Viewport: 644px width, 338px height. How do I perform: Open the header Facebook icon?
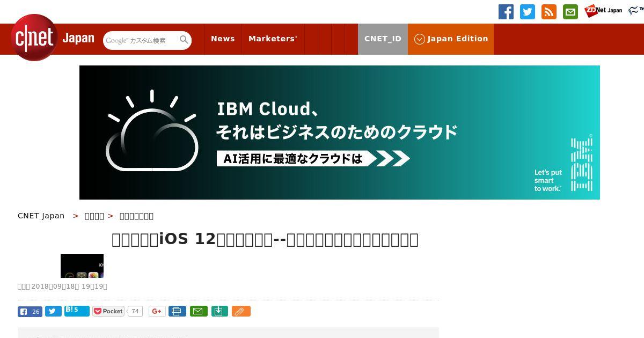click(506, 12)
